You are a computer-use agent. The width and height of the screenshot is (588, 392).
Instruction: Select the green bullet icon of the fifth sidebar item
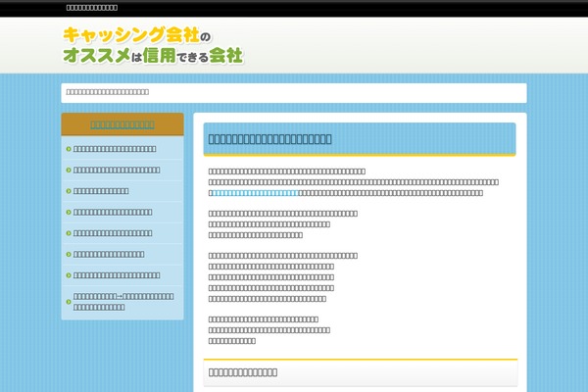point(68,233)
